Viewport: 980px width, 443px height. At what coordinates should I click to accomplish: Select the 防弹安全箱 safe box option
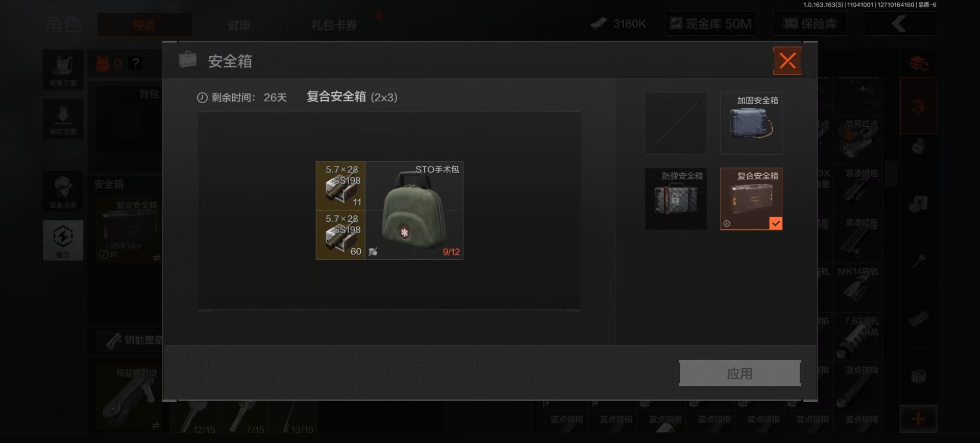pos(676,199)
